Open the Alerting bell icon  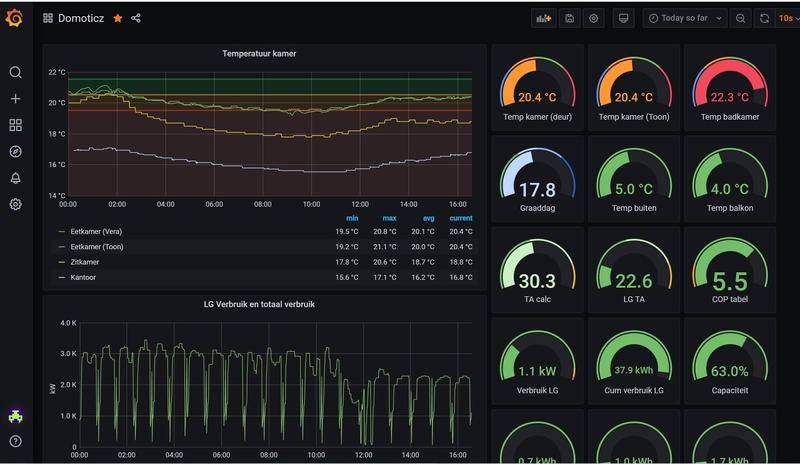tap(15, 178)
